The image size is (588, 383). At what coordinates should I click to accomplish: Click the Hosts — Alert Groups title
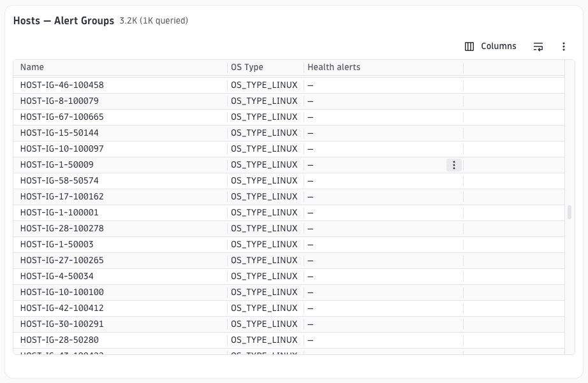click(x=63, y=20)
